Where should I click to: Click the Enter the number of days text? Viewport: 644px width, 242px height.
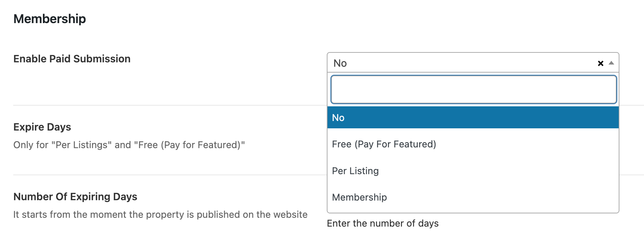pyautogui.click(x=383, y=223)
